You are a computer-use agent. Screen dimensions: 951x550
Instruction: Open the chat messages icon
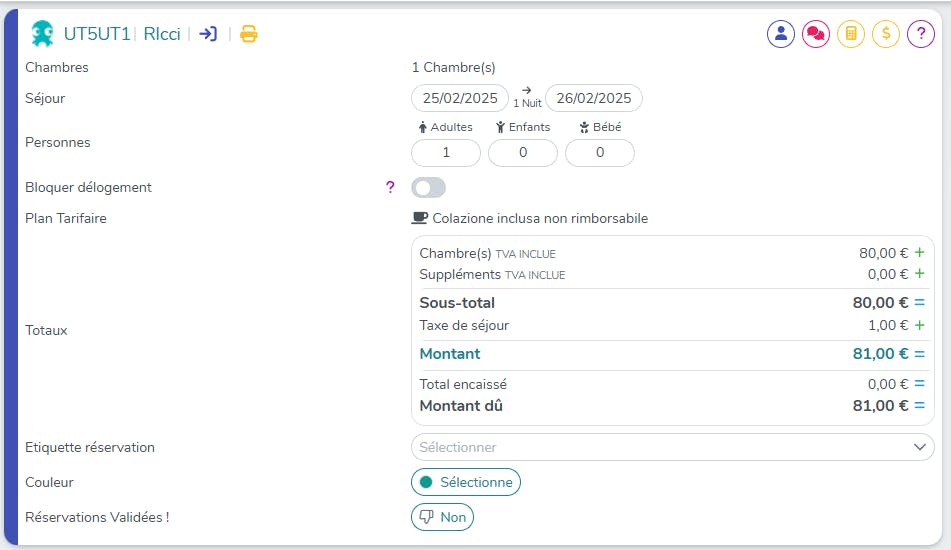(816, 34)
